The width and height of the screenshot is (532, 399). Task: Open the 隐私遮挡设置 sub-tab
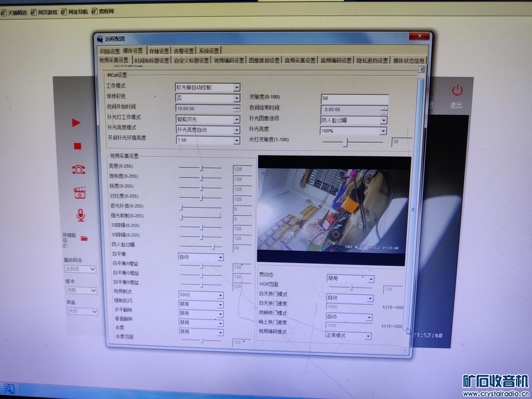(x=372, y=61)
